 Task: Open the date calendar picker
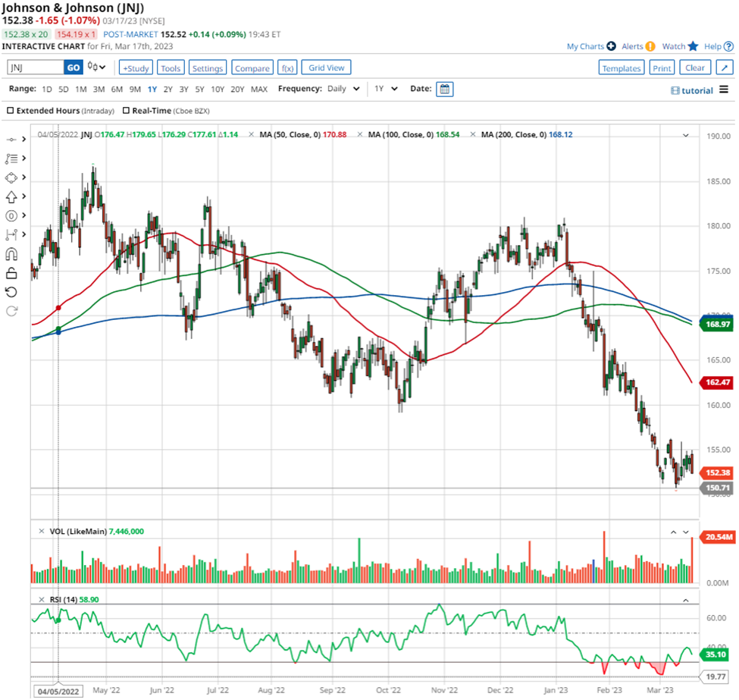[444, 89]
